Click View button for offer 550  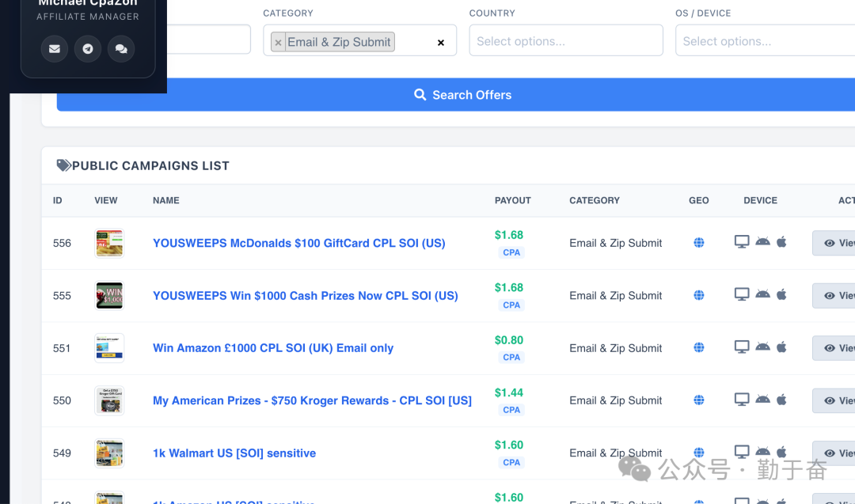(x=834, y=400)
